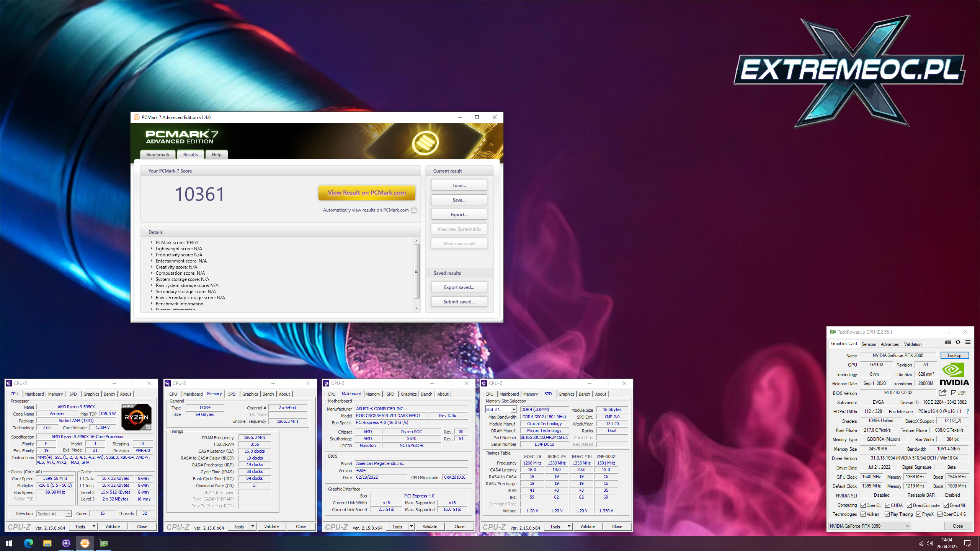Open the Advanced tab in GPU-Z

click(x=890, y=344)
